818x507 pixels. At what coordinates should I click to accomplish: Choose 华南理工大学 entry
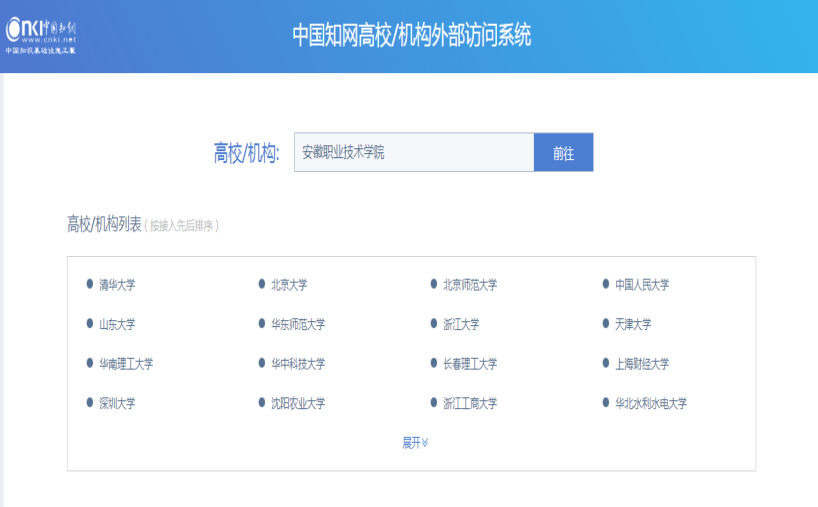(126, 364)
